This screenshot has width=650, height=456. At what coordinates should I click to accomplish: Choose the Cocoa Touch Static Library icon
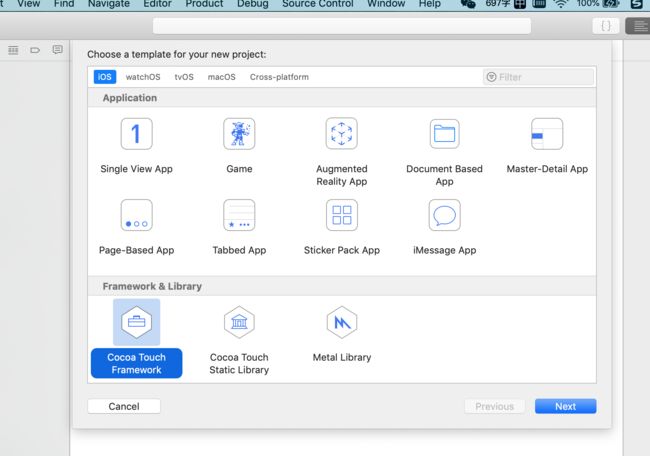(x=239, y=322)
